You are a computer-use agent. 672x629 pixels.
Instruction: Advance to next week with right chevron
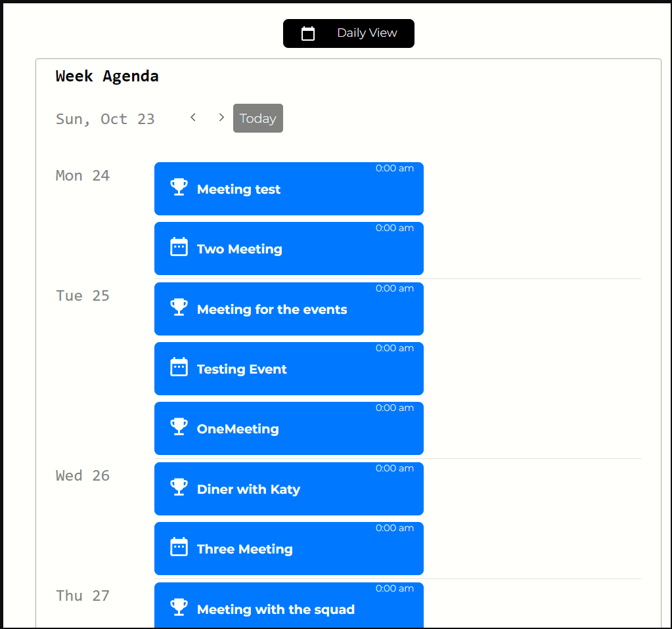[221, 118]
